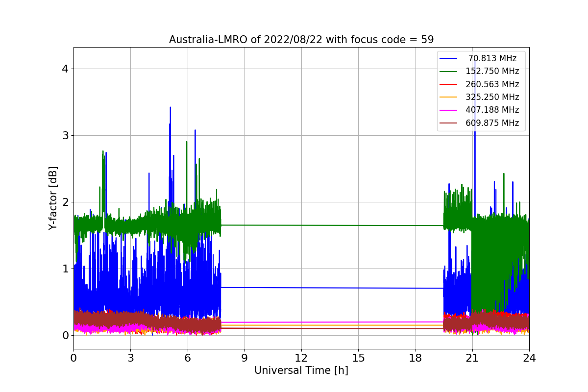Select the 70.813 MHz legend label
588x392 pixels.
pos(492,58)
